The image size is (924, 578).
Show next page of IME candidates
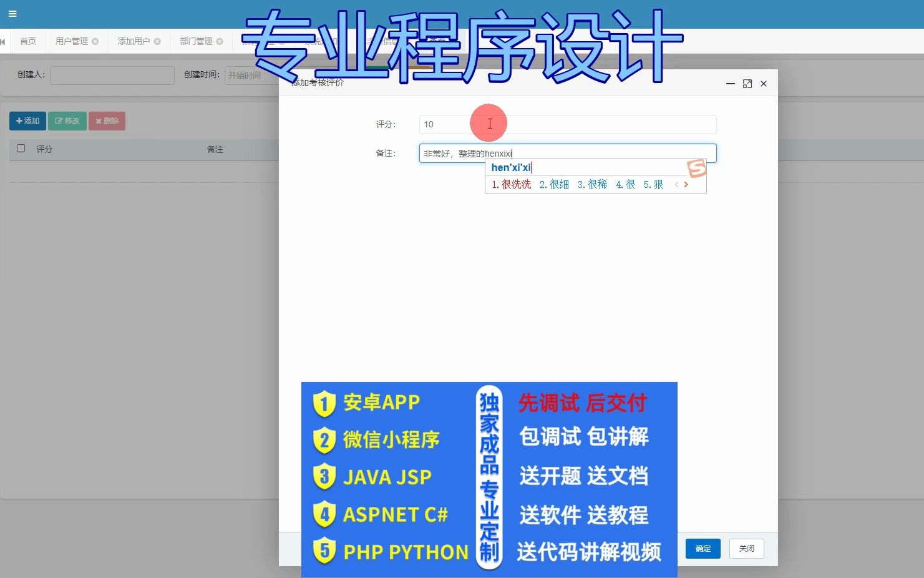pyautogui.click(x=686, y=184)
